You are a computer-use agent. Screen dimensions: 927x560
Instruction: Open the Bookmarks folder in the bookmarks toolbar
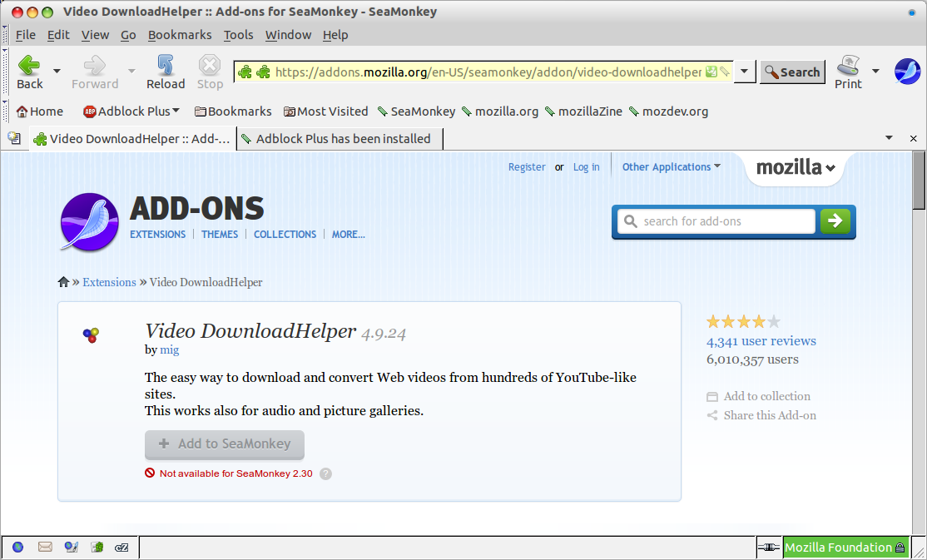[233, 112]
